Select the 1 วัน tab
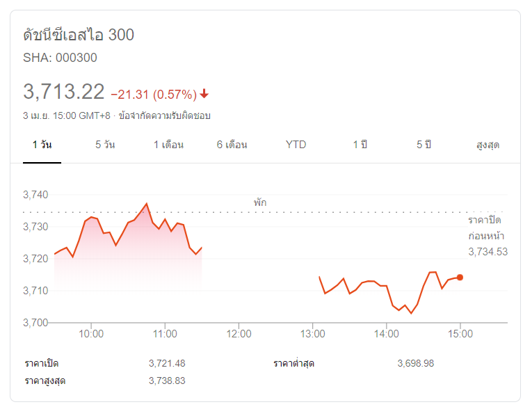The height and width of the screenshot is (416, 532). 42,145
